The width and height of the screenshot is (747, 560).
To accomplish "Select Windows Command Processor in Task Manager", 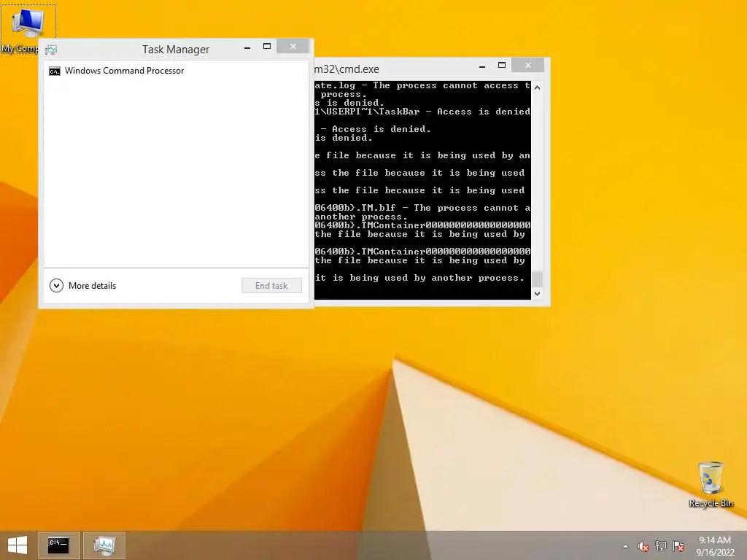I will (x=176, y=71).
